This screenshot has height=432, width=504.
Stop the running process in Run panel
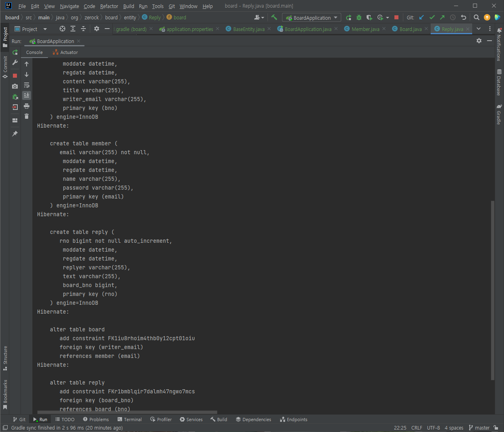[15, 76]
